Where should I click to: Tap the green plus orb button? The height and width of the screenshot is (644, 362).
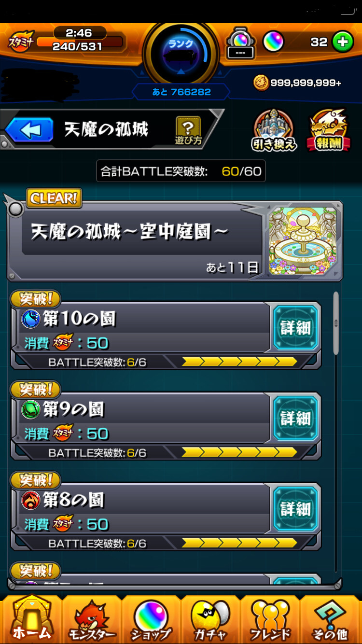click(343, 42)
